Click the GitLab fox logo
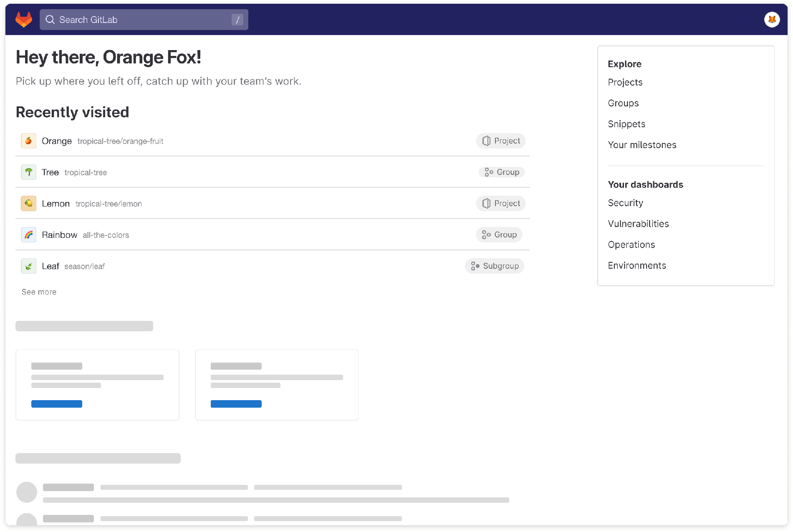This screenshot has width=793, height=532. (x=24, y=19)
